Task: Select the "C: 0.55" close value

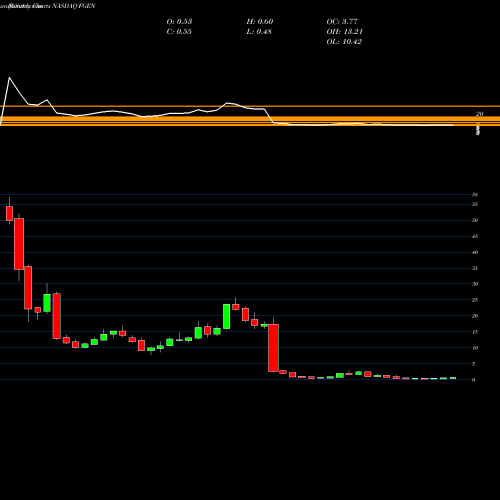Action: click(179, 31)
